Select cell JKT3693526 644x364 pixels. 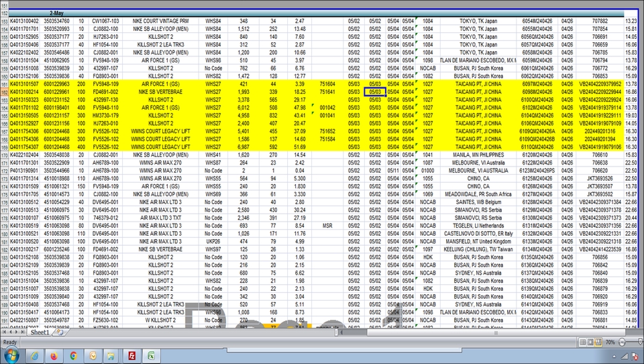click(600, 179)
